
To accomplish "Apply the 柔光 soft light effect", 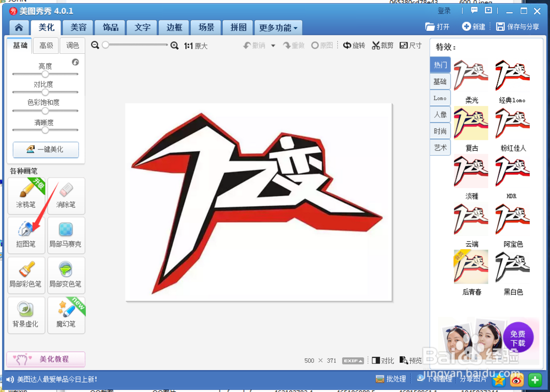I will click(471, 75).
